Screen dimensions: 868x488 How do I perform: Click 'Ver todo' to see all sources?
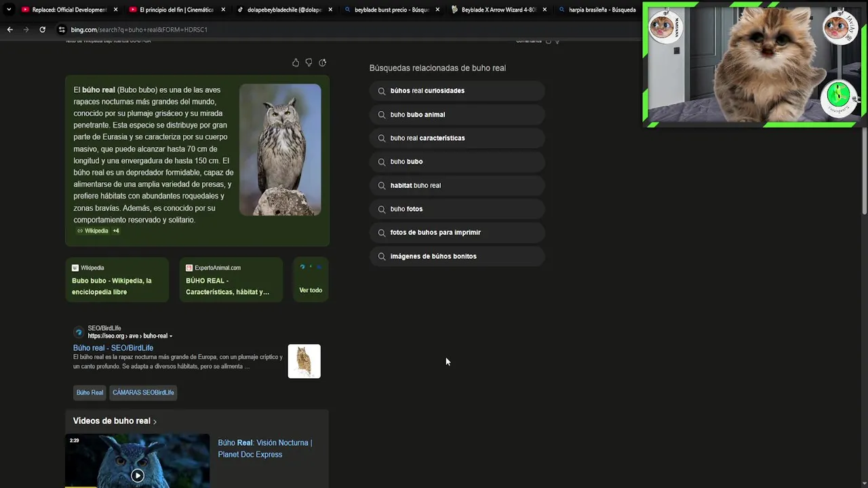click(x=311, y=279)
